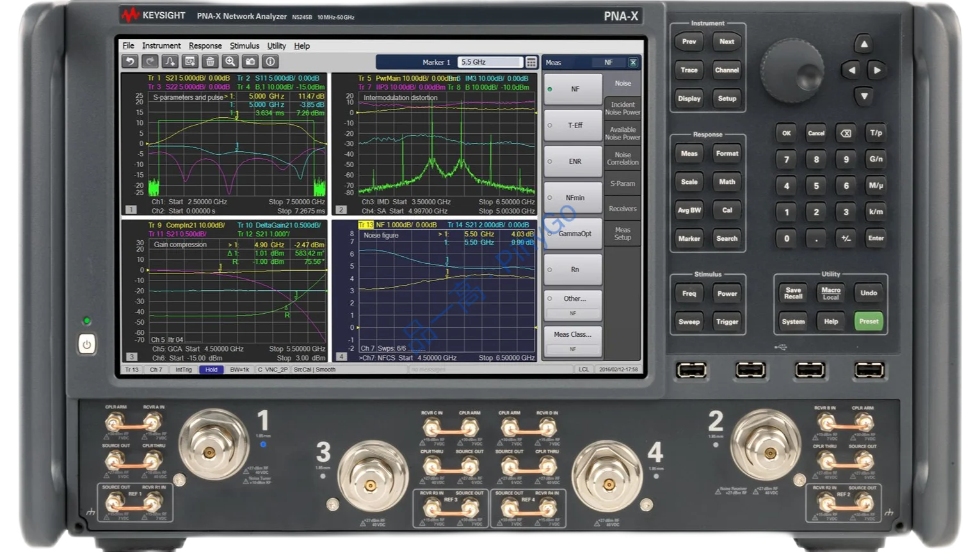Open the Instrument menu
The width and height of the screenshot is (980, 552).
tap(161, 45)
